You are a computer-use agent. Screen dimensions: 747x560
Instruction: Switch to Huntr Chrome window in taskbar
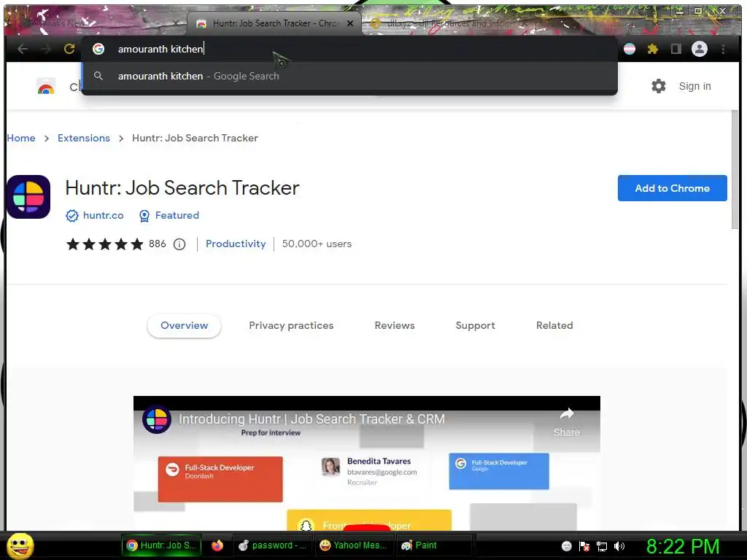(161, 545)
